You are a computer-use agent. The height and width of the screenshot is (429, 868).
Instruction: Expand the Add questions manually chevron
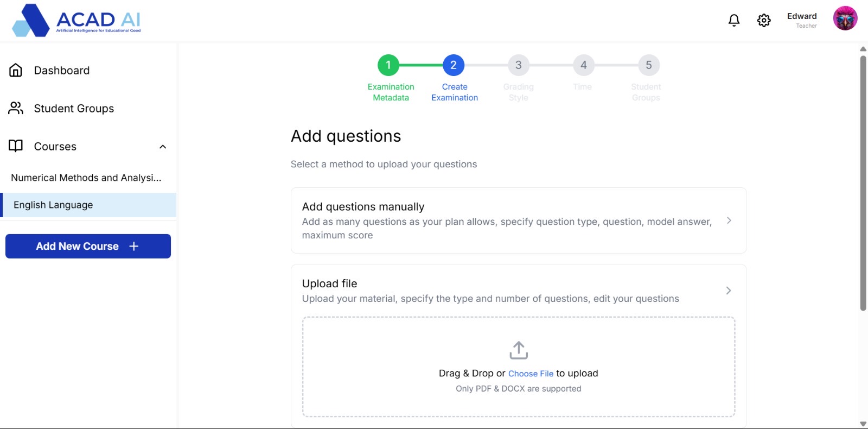[729, 220]
